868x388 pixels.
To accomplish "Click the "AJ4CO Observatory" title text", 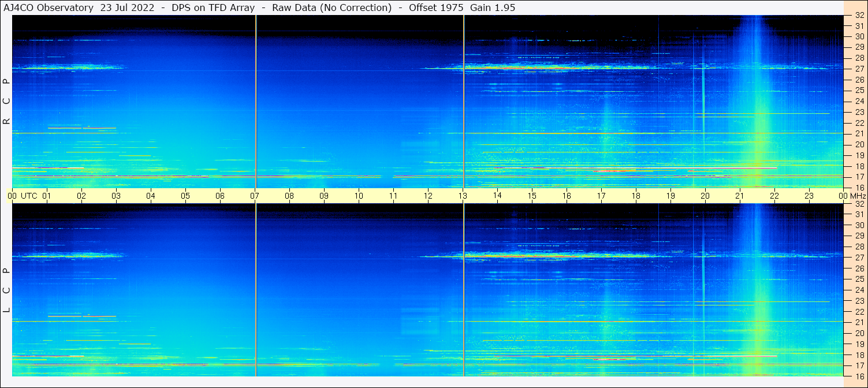I will pos(48,8).
